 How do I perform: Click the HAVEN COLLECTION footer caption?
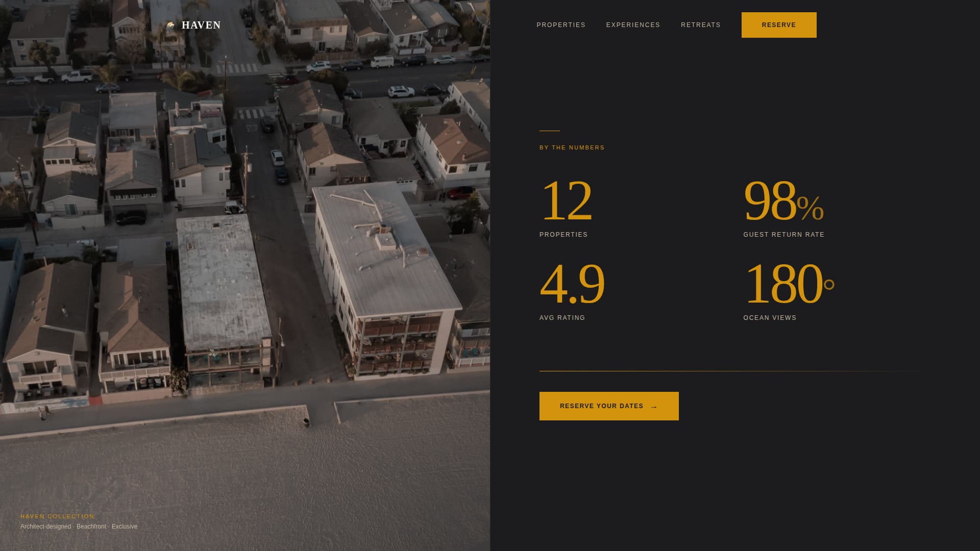(x=57, y=516)
